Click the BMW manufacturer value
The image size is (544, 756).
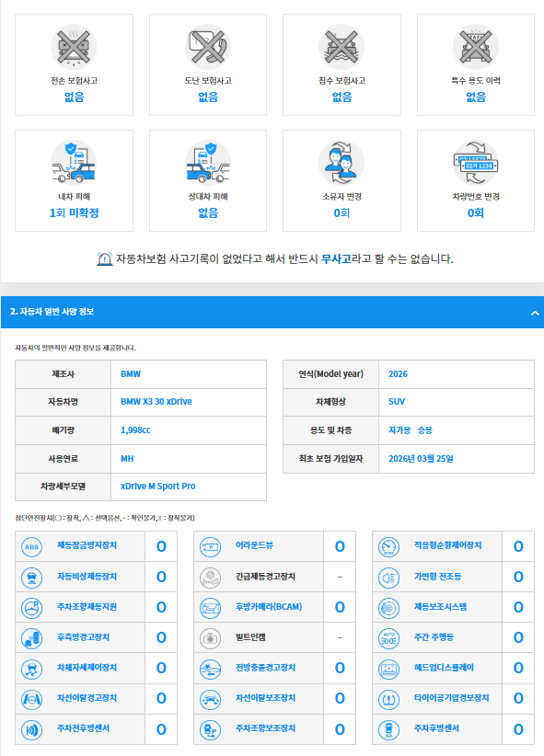click(x=131, y=373)
